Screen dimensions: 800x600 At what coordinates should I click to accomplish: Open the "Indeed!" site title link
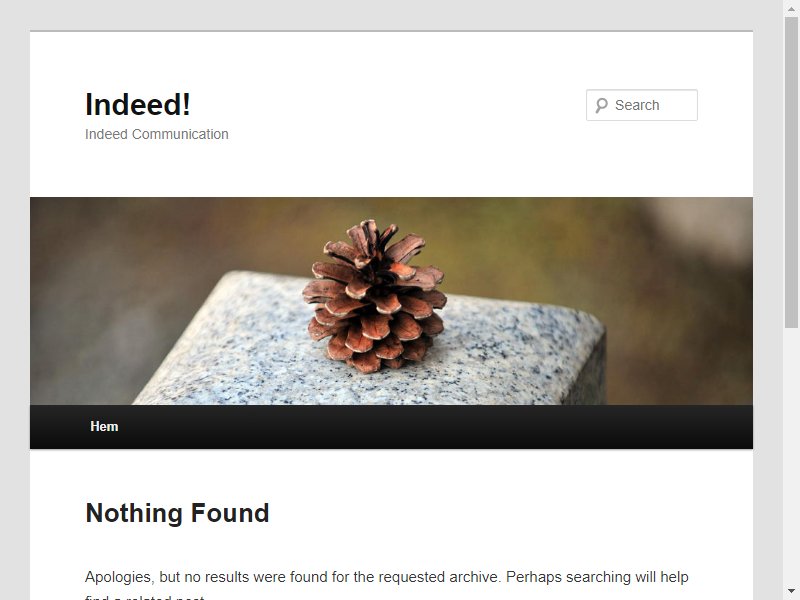pos(138,105)
